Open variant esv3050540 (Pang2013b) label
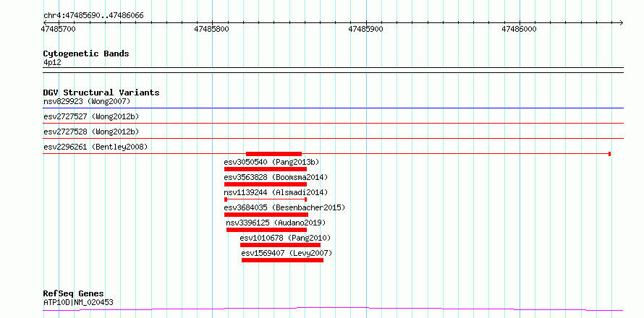 pyautogui.click(x=271, y=162)
